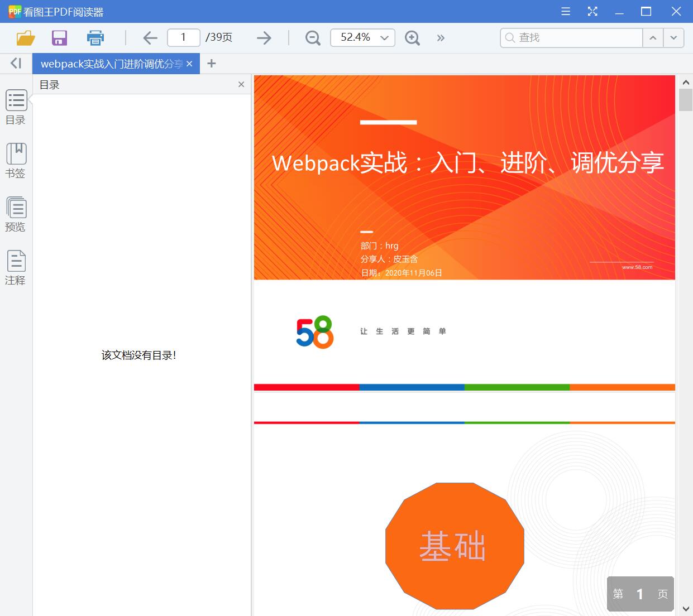The width and height of the screenshot is (693, 616).
Task: Go to the next page arrow
Action: (264, 38)
